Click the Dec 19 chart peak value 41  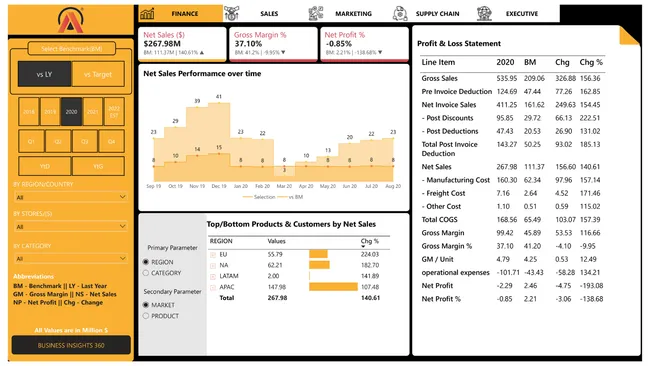coord(219,97)
